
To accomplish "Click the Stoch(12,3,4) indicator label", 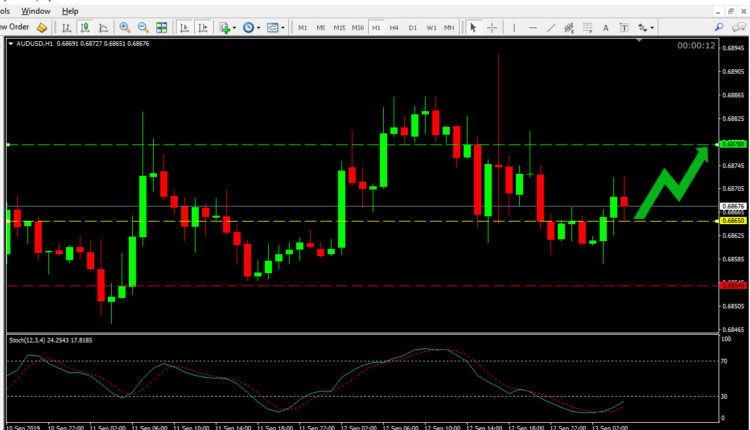I will (51, 341).
